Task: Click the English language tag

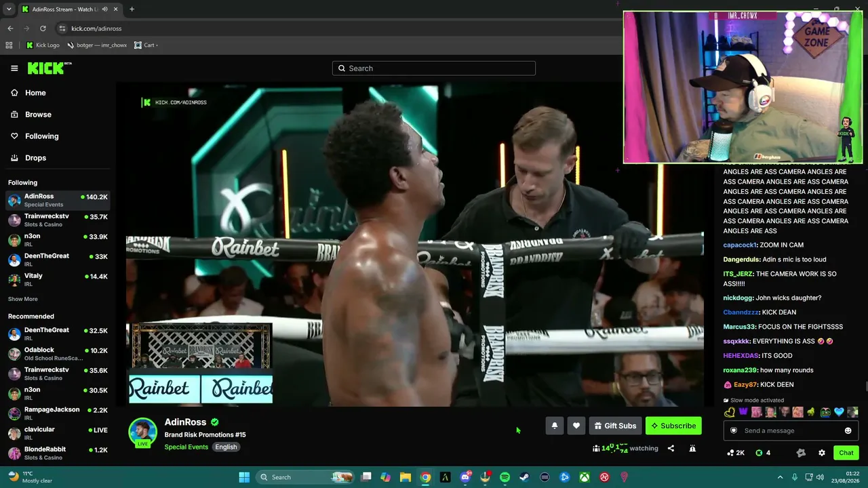Action: tap(226, 447)
